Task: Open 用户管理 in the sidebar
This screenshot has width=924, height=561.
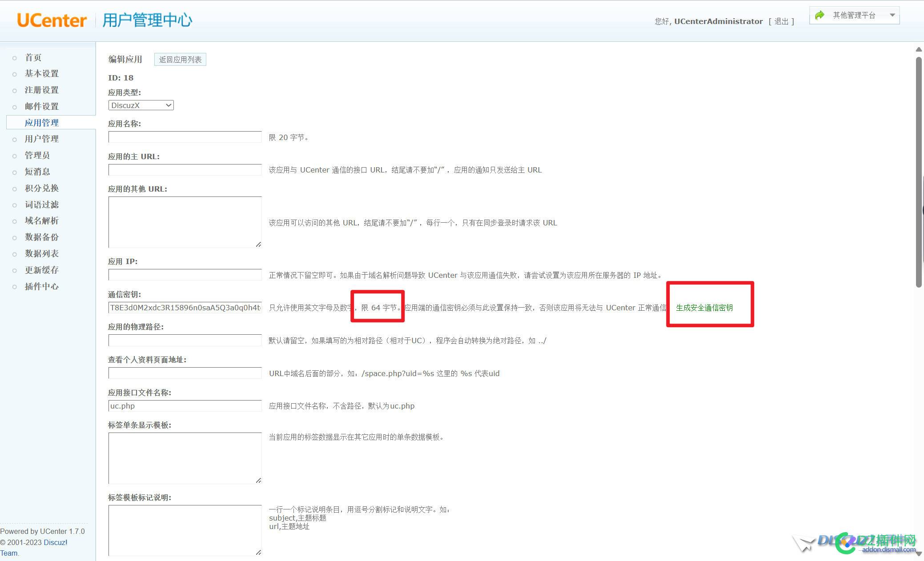Action: (x=42, y=139)
